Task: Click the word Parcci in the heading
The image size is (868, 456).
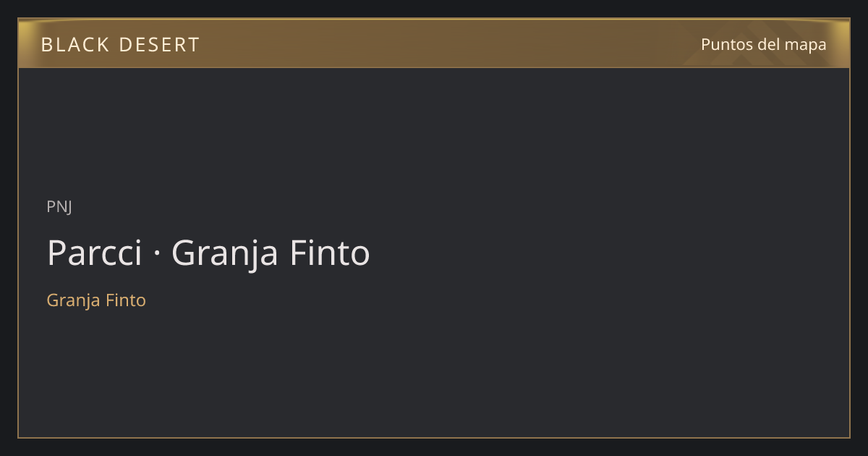Action: tap(94, 253)
